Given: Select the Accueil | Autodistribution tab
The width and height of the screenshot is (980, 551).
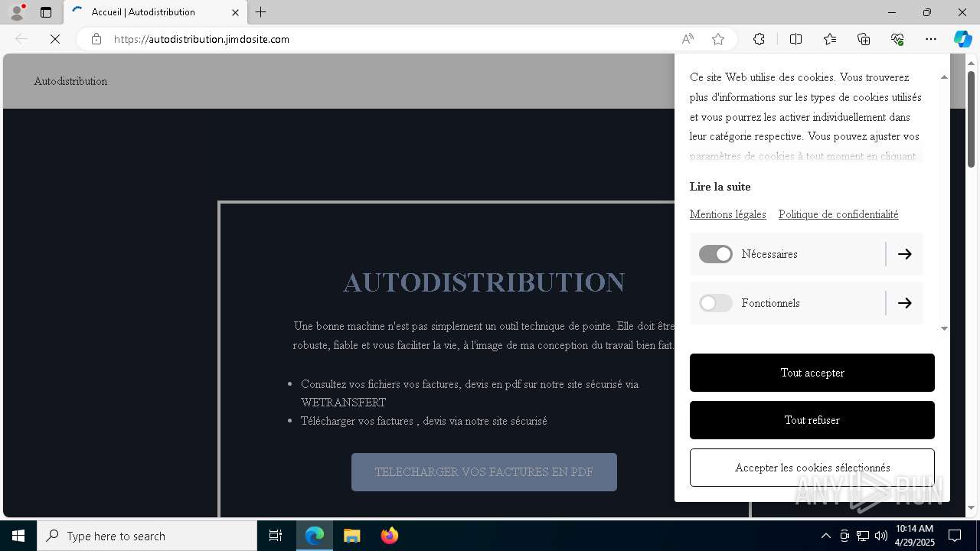Looking at the screenshot, I should pos(155,12).
